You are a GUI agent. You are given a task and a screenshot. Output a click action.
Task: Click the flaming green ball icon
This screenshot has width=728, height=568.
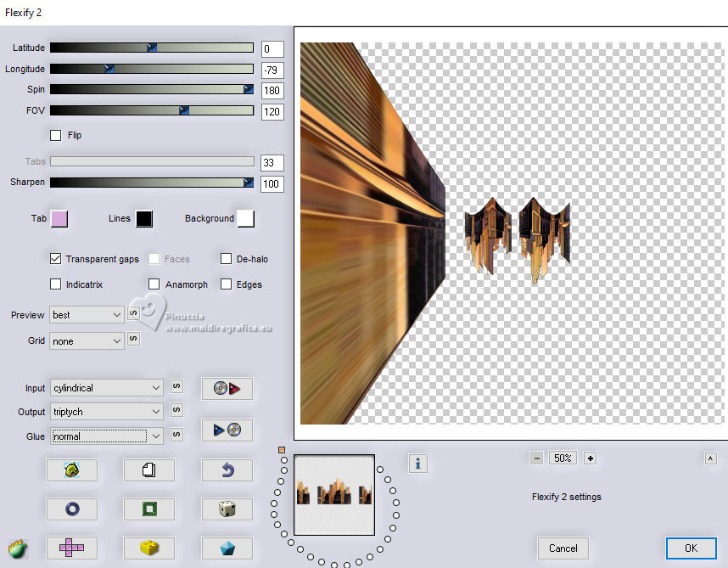pyautogui.click(x=18, y=549)
